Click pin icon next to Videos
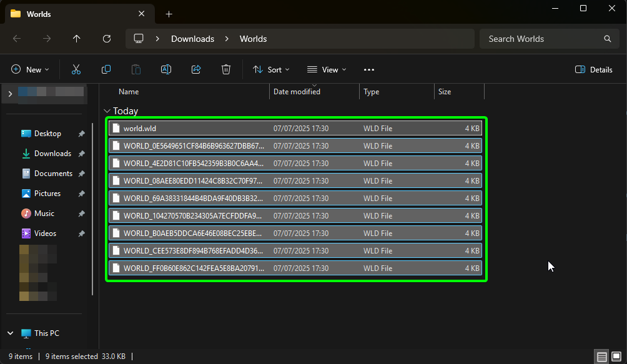627x364 pixels. coord(82,234)
